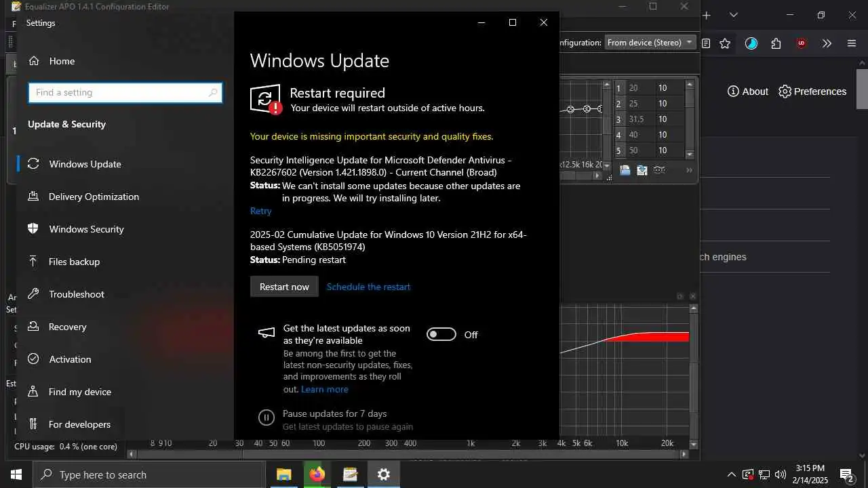Click search magnifier in Find a setting
The height and width of the screenshot is (488, 868).
tap(213, 93)
